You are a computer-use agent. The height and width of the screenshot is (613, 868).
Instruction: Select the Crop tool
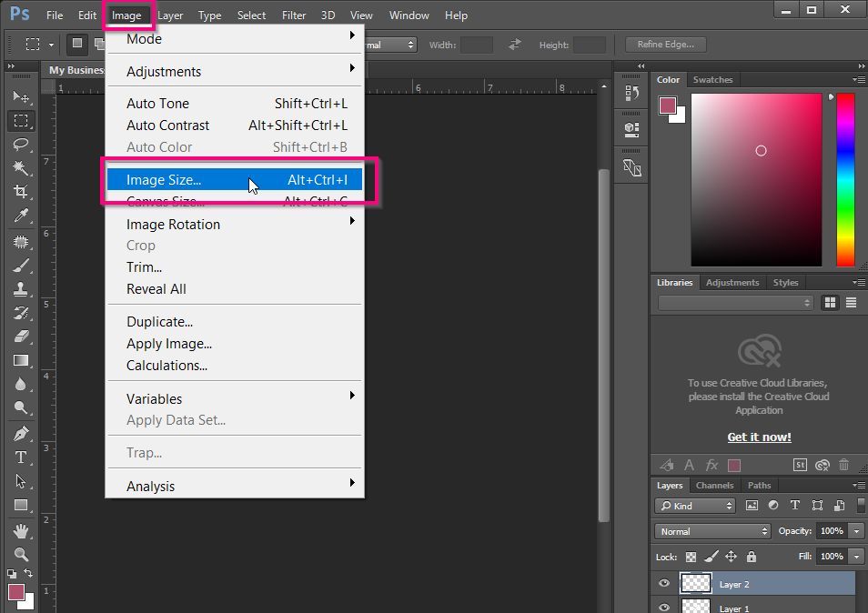tap(22, 192)
